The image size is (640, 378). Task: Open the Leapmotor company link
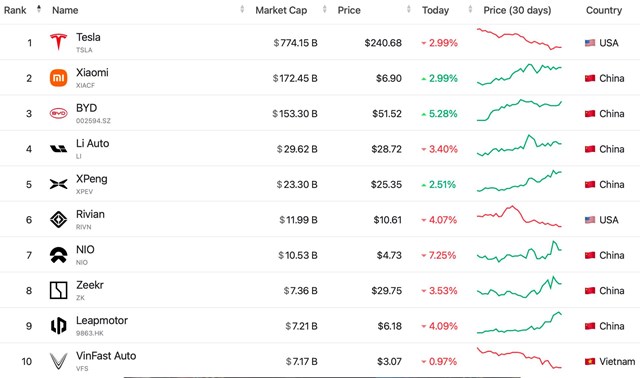[x=102, y=320]
